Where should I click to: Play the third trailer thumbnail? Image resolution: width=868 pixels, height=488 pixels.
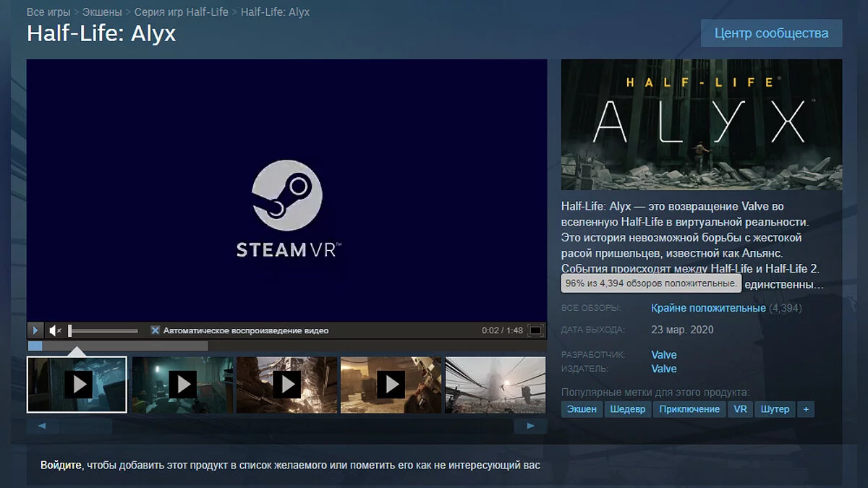pos(286,384)
